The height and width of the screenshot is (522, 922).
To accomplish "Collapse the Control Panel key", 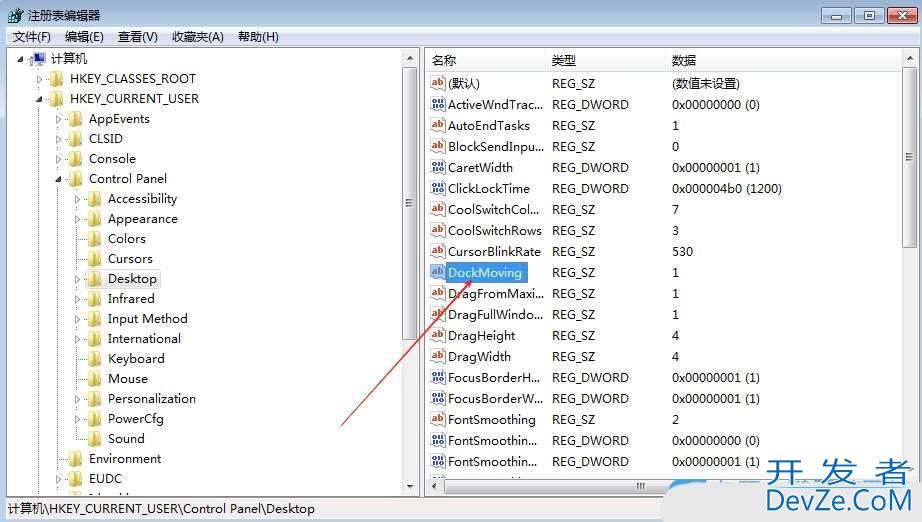I will (x=58, y=179).
